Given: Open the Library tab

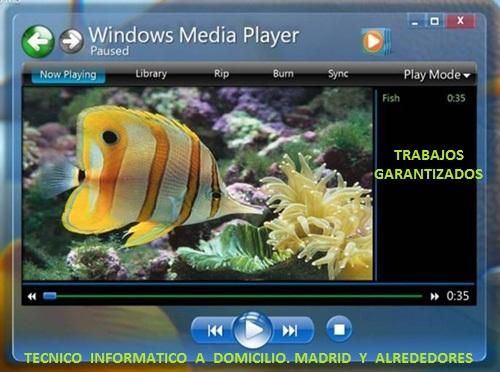Looking at the screenshot, I should tap(151, 74).
